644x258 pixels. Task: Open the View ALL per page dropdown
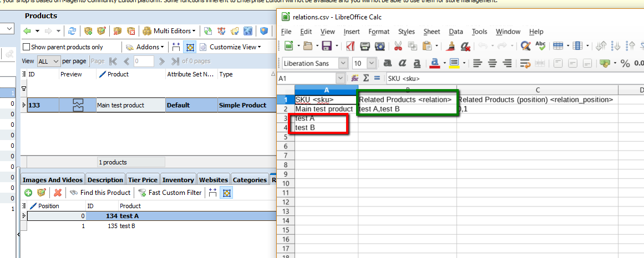[x=48, y=61]
